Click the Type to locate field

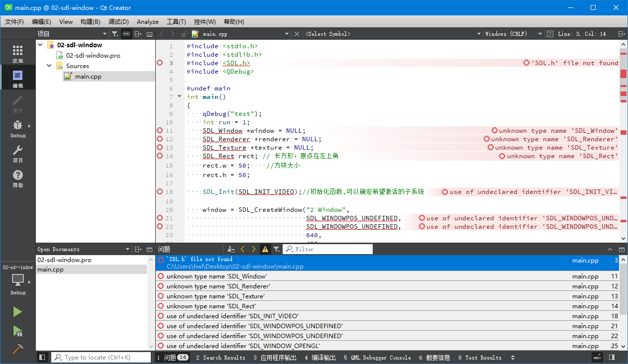click(101, 358)
